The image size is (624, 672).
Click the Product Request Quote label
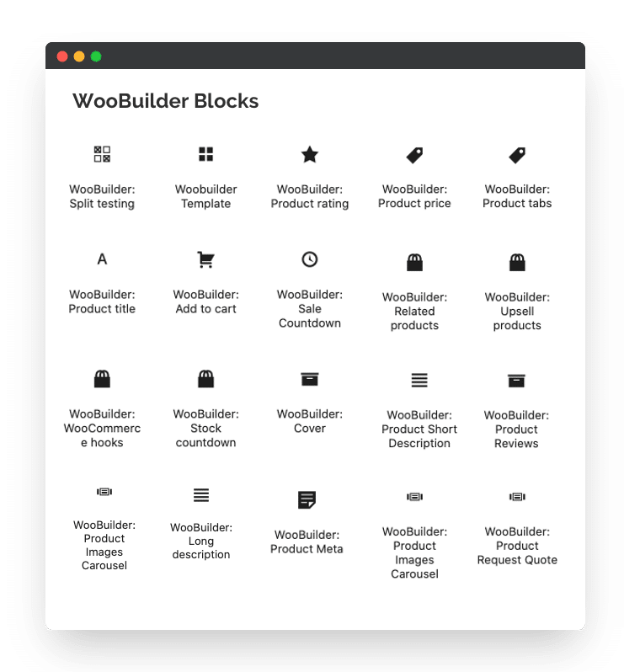tap(517, 546)
